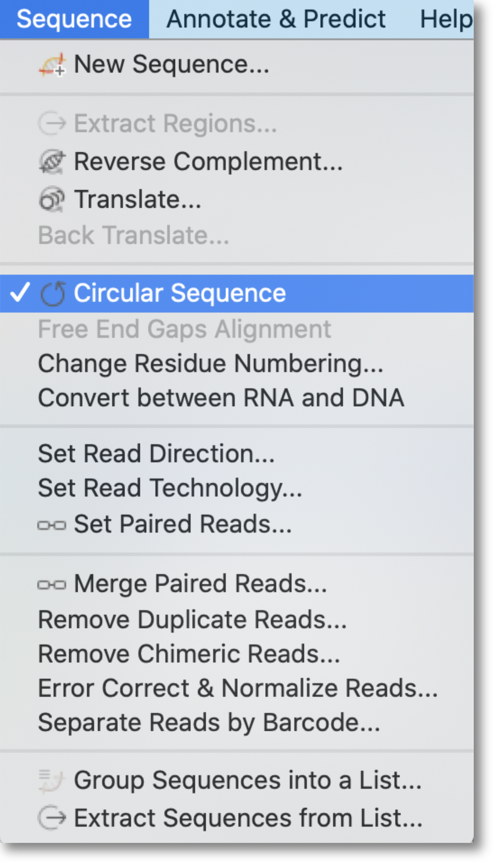Click the Reverse Complement DNA icon
The width and height of the screenshot is (501, 868).
pos(52,161)
